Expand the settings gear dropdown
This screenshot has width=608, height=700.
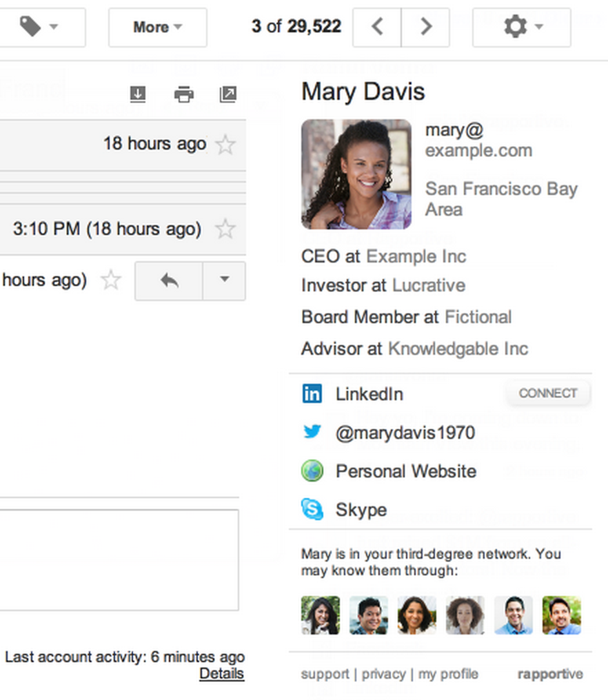pyautogui.click(x=521, y=28)
